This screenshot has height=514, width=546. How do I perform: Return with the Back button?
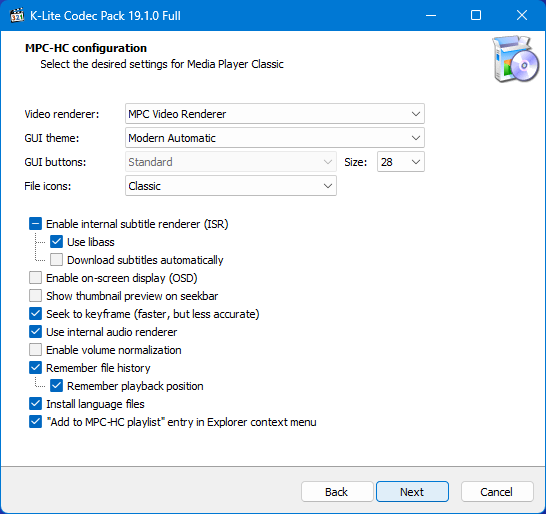(x=337, y=492)
